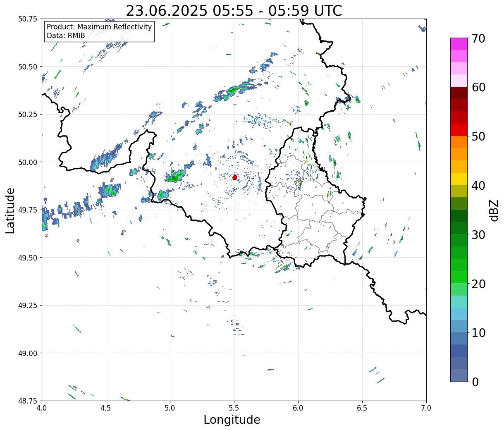Image resolution: width=504 pixels, height=430 pixels.
Task: Click the red radar location marker
Action: pyautogui.click(x=235, y=177)
